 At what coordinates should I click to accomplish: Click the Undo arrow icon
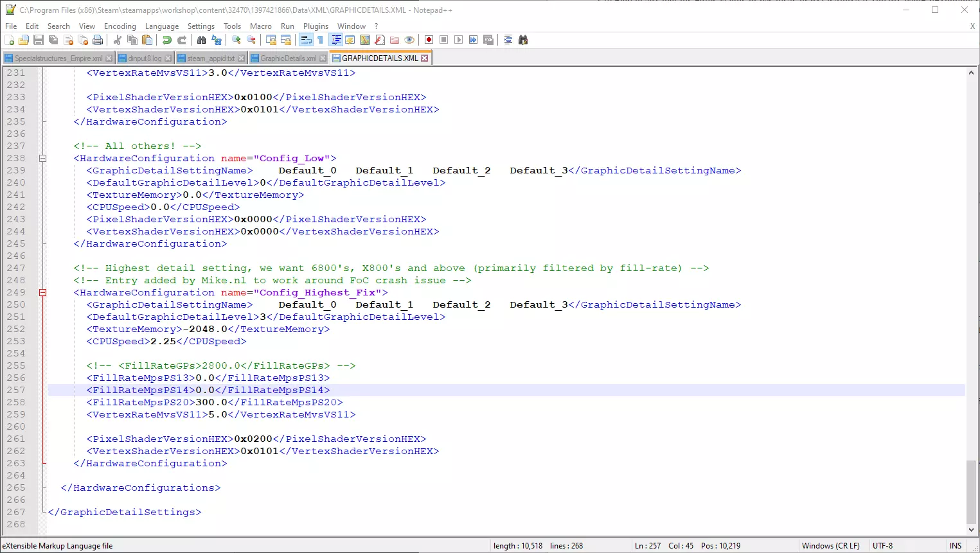[167, 40]
